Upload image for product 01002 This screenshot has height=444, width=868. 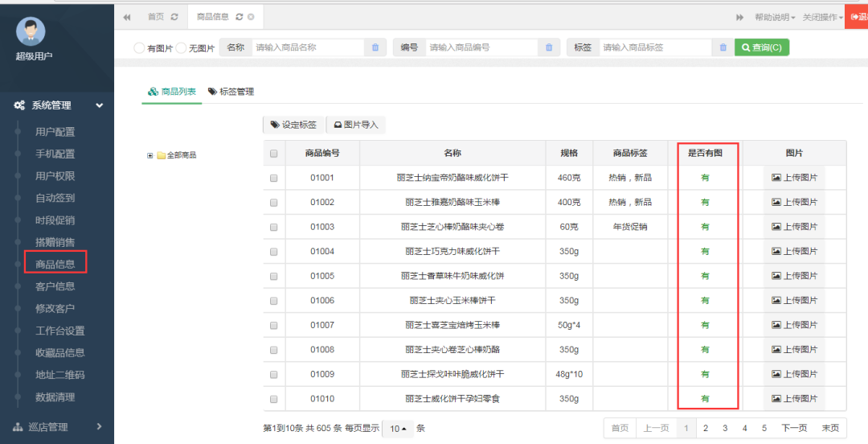[x=794, y=203]
